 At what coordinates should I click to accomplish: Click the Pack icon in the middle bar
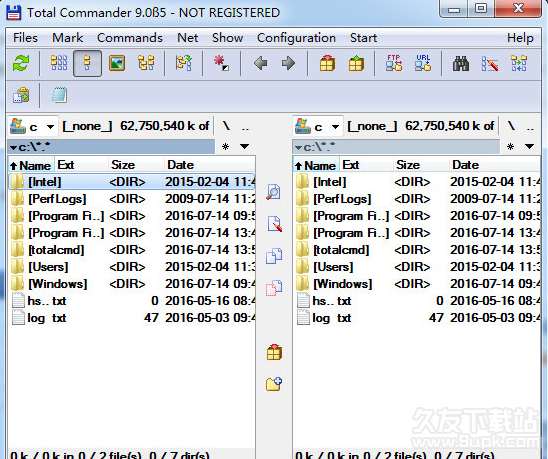tap(274, 352)
